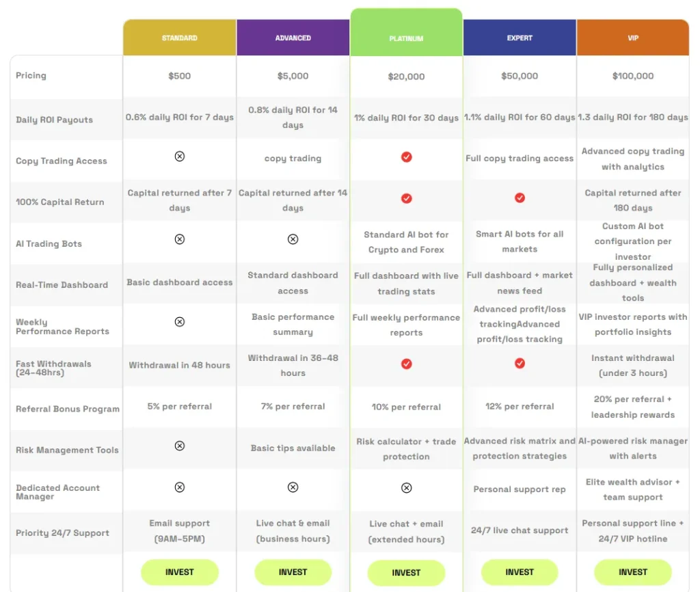Click the red checkmark for Platinum 100% Capital Return
Screen dimensions: 700x592
coord(406,198)
